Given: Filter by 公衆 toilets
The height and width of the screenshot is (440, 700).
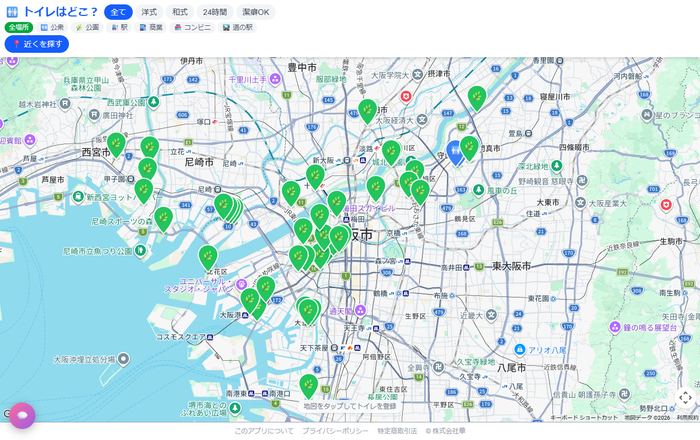Looking at the screenshot, I should pyautogui.click(x=52, y=27).
